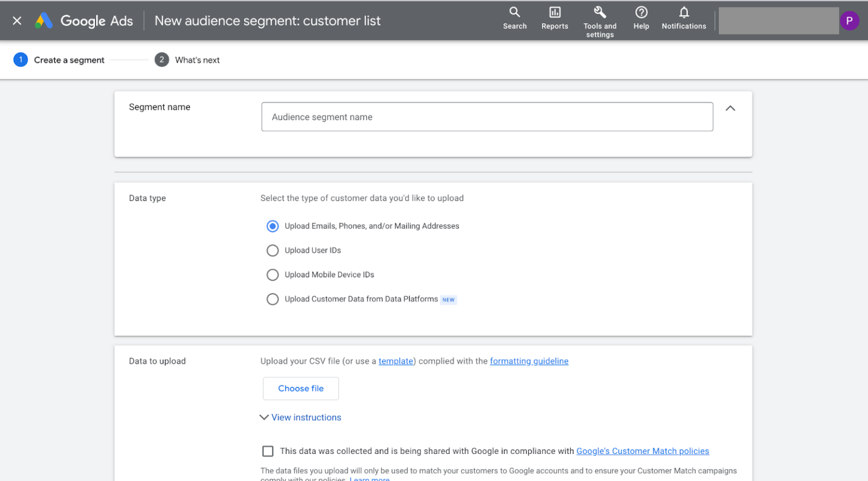Open the Reports icon
Screen dimensions: 868x481
[x=554, y=12]
